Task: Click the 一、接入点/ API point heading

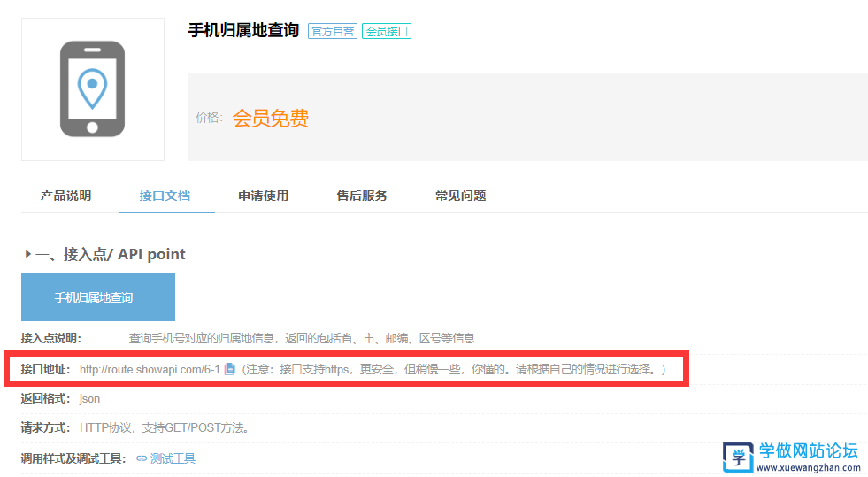Action: coord(111,254)
